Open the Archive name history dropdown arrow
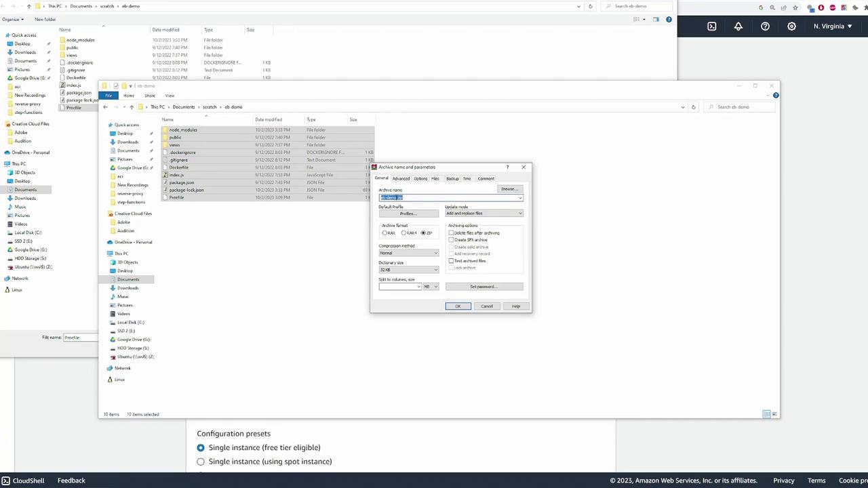This screenshot has width=868, height=488. pyautogui.click(x=520, y=197)
